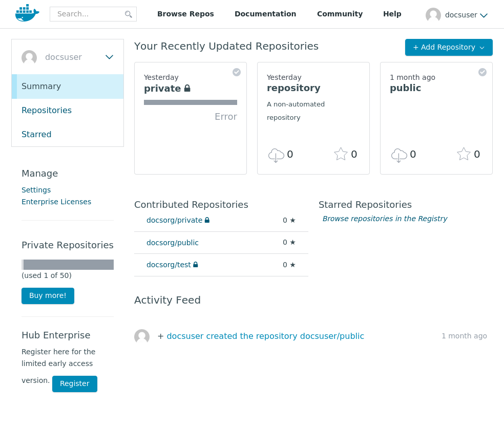Screen dimensions: 504x429
Task: Click the star icon on public card
Action: 464,154
